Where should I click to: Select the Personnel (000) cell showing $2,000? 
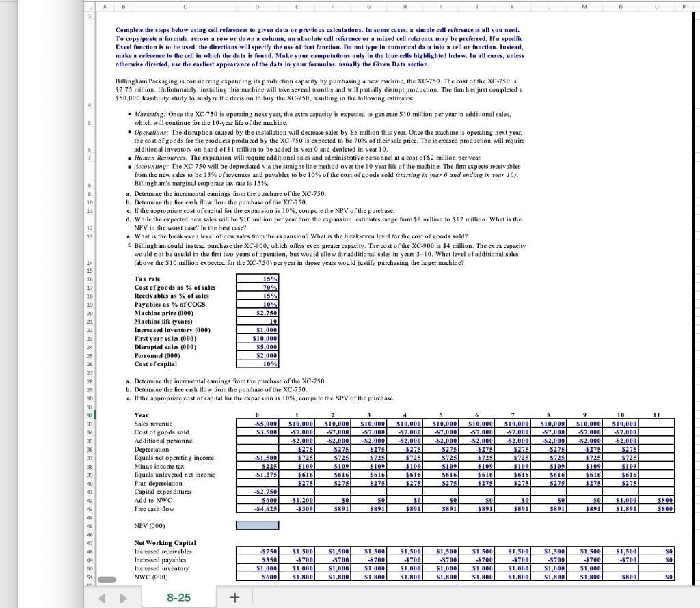click(x=257, y=355)
